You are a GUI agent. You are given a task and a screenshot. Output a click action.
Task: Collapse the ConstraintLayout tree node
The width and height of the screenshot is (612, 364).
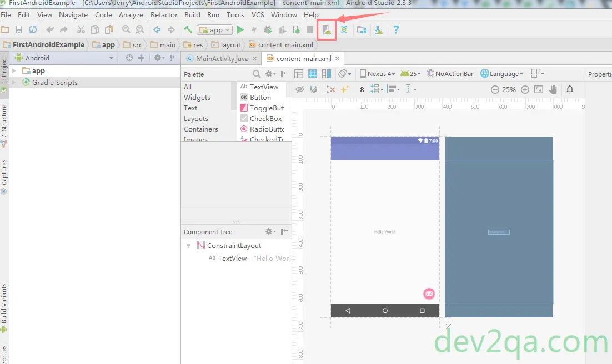pyautogui.click(x=188, y=246)
